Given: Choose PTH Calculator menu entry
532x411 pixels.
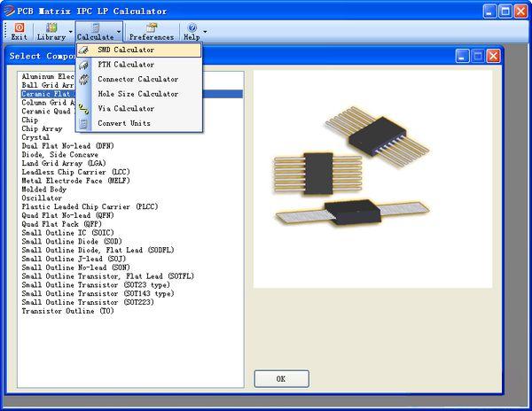Looking at the screenshot, I should tap(139, 65).
